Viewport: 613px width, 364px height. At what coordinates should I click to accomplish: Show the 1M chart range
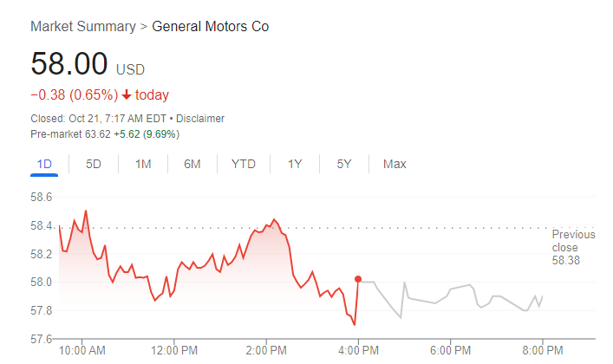pos(143,164)
